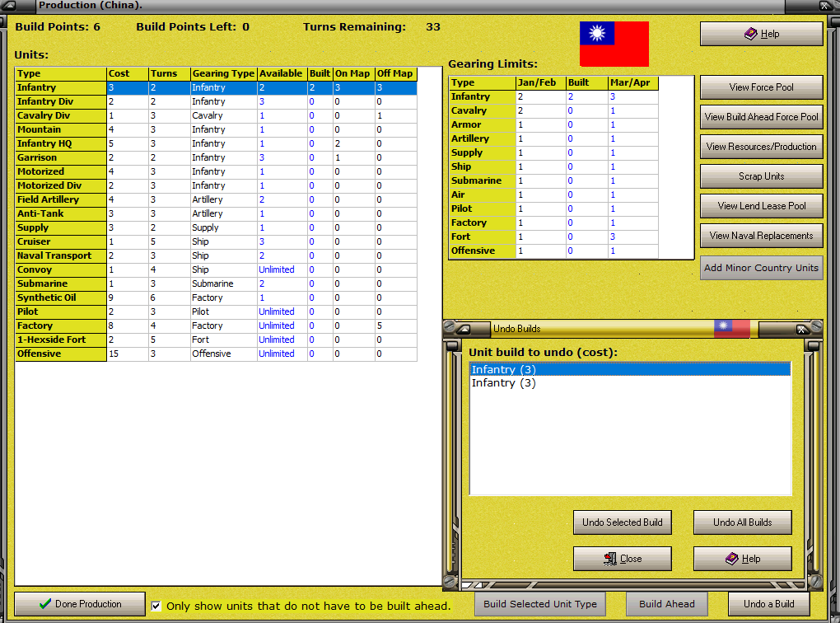Click Undo All Builds

[742, 522]
